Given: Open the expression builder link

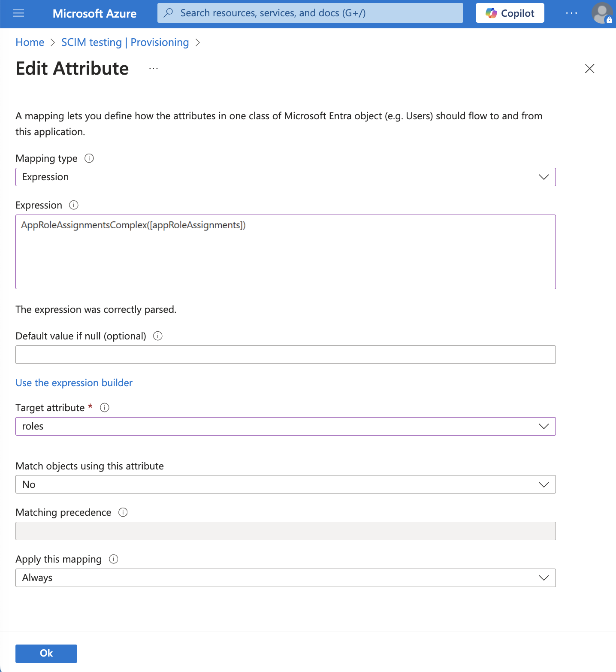Looking at the screenshot, I should (x=74, y=382).
